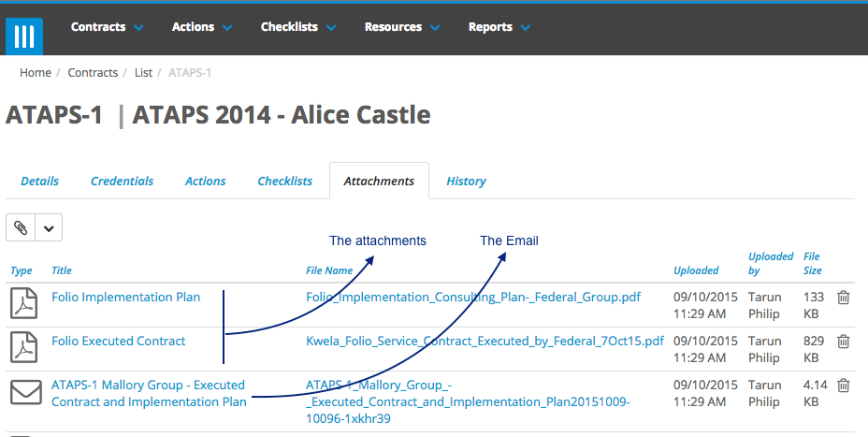This screenshot has height=437, width=868.
Task: Delete the Folio Implementation Plan attachment
Action: click(x=843, y=298)
